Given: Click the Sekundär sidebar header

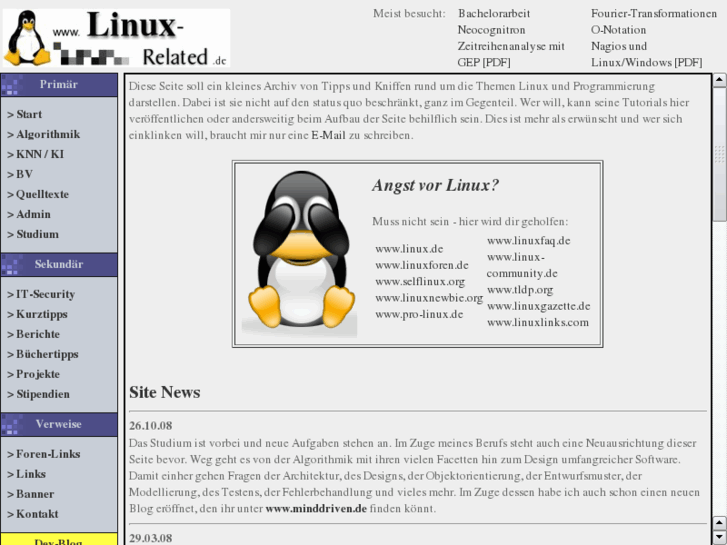Looking at the screenshot, I should 59,264.
